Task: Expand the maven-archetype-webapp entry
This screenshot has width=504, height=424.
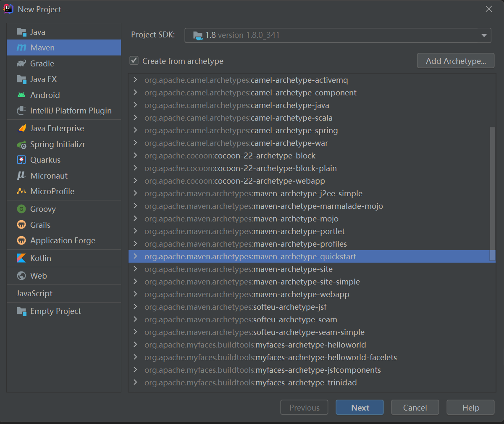Action: click(135, 294)
